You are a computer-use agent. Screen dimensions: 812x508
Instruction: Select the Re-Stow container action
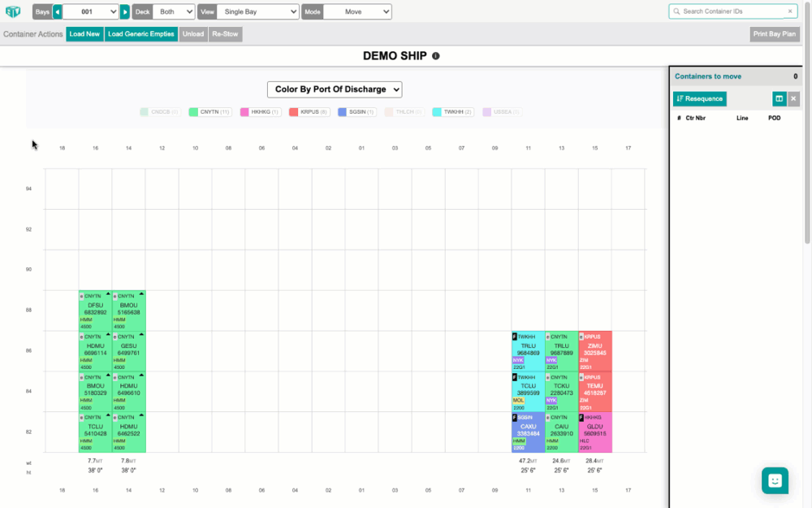(x=225, y=34)
